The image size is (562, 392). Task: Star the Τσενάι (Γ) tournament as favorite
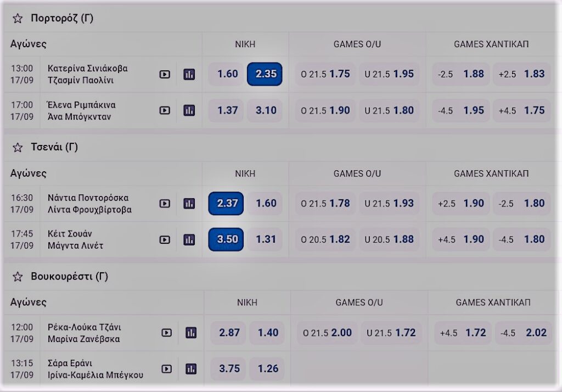(18, 148)
